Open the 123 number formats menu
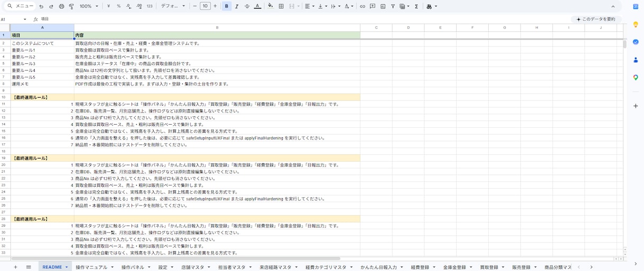The height and width of the screenshot is (271, 644). point(149,6)
